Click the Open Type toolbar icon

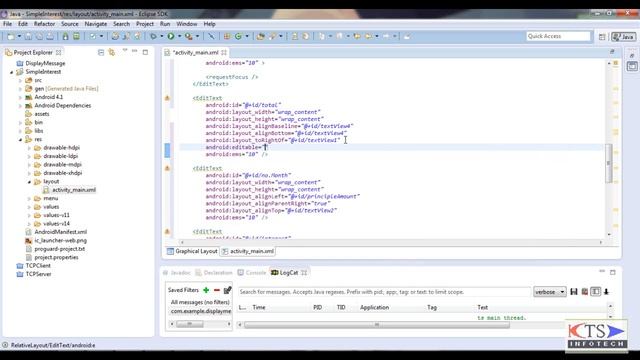(260, 36)
